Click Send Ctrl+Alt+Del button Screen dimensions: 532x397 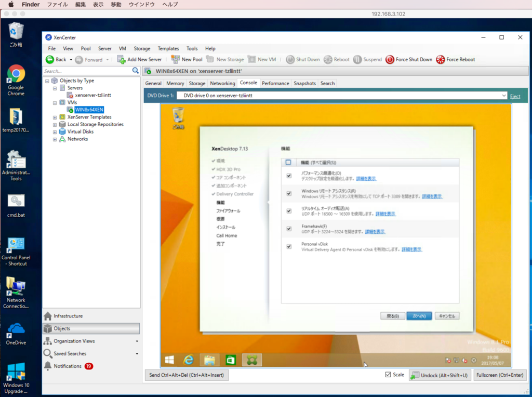187,375
